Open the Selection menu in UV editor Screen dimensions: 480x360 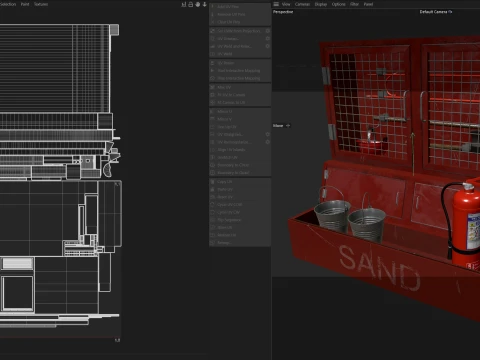pos(8,4)
